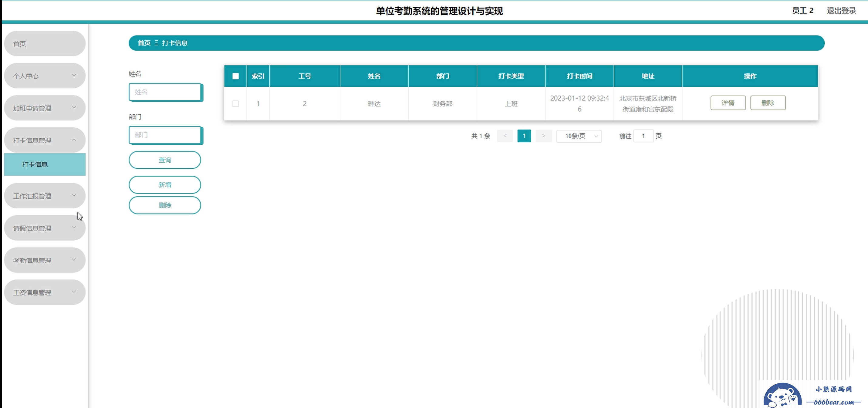Click the 2023-01-12 09:32:46 time cell
The image size is (868, 408).
pyautogui.click(x=579, y=104)
